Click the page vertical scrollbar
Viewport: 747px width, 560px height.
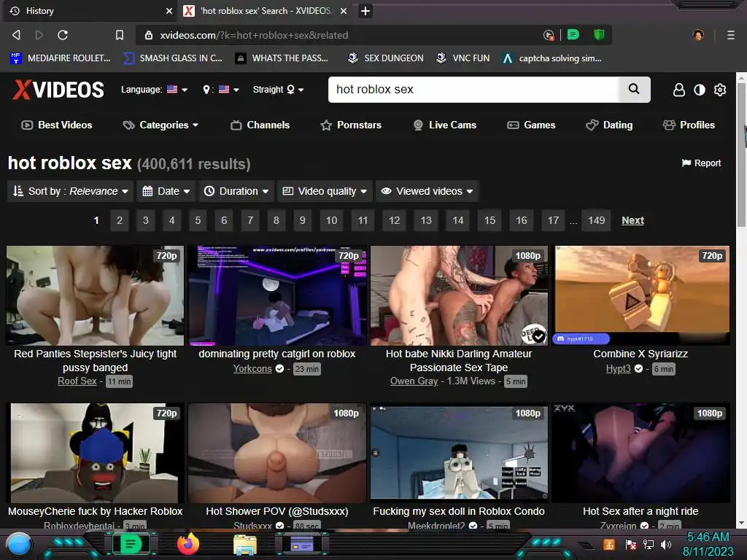coord(741,155)
